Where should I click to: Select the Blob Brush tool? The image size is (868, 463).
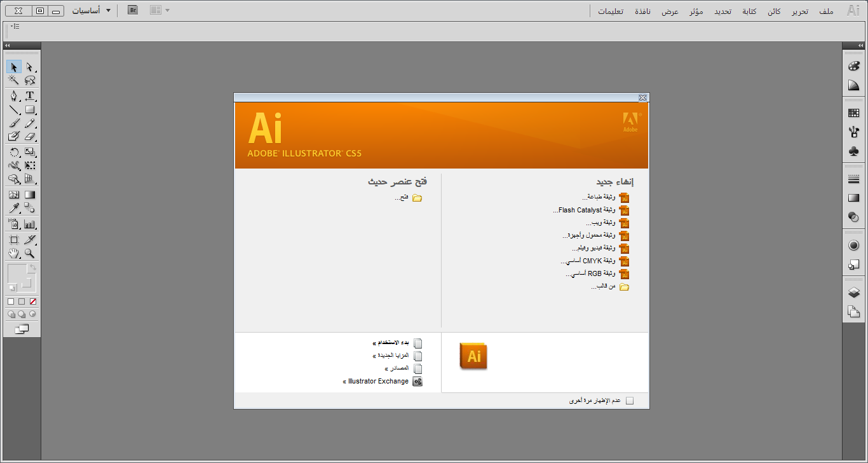(x=14, y=137)
